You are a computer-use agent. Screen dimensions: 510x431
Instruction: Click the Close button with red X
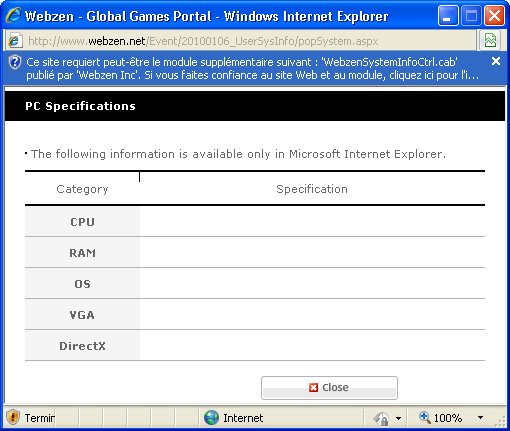(329, 388)
